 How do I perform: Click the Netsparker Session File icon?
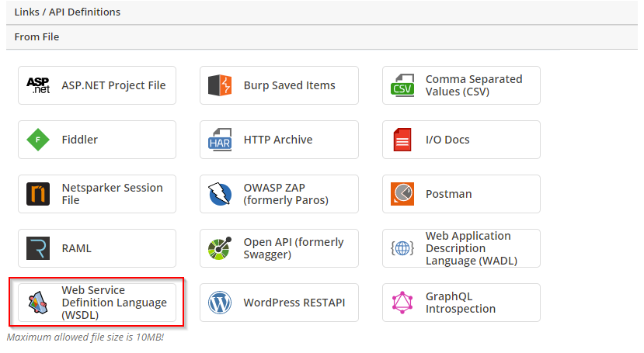click(x=38, y=194)
